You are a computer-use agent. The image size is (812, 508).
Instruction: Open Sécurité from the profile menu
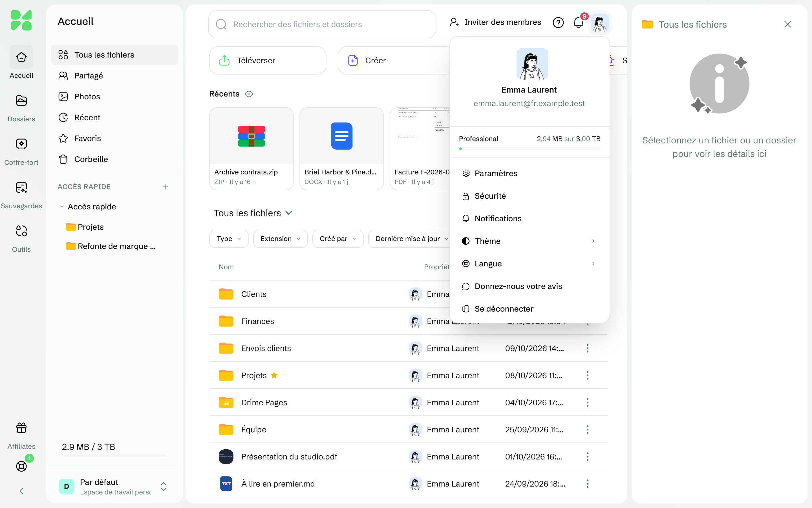[529, 196]
